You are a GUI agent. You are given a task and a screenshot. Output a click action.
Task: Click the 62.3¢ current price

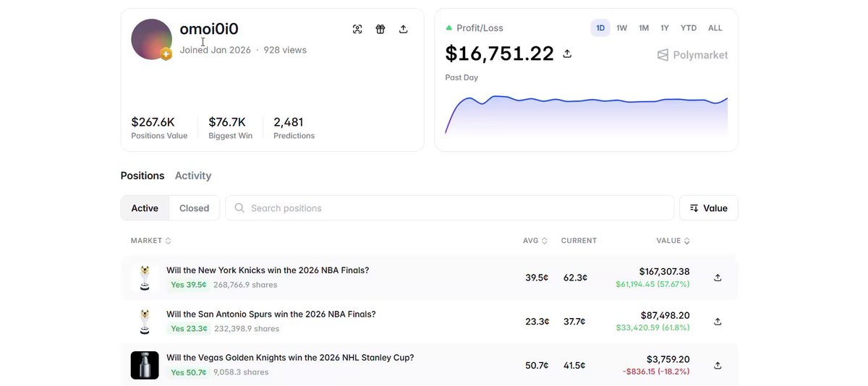coord(575,278)
